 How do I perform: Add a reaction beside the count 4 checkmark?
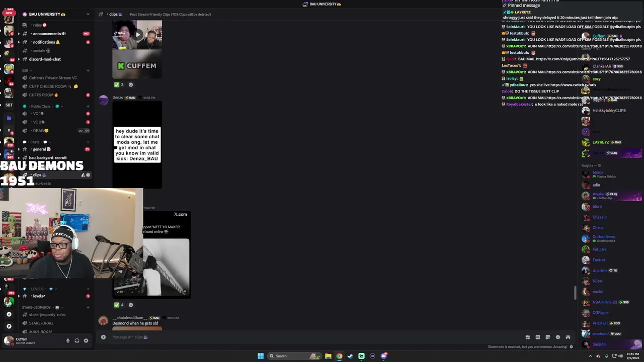131,305
